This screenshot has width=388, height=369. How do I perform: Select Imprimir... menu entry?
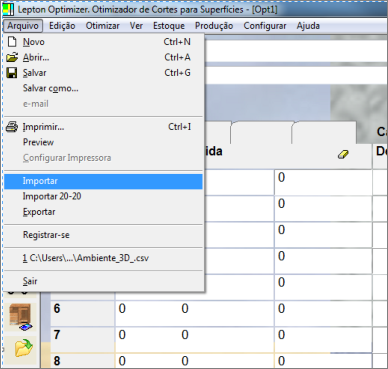pyautogui.click(x=103, y=127)
